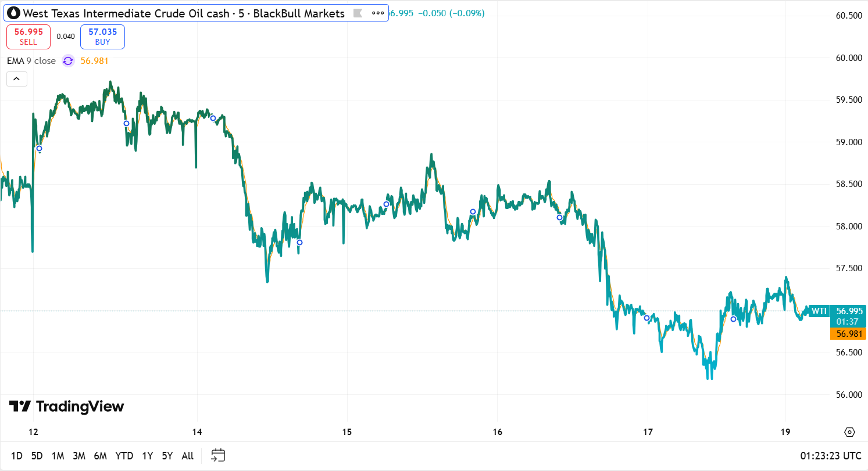Open the TradingView logo link

[66, 407]
